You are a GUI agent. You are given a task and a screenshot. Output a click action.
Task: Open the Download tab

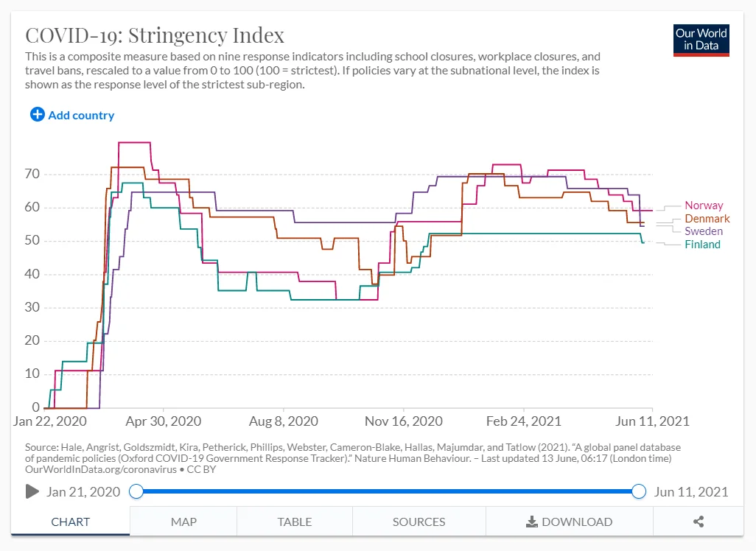pos(569,522)
